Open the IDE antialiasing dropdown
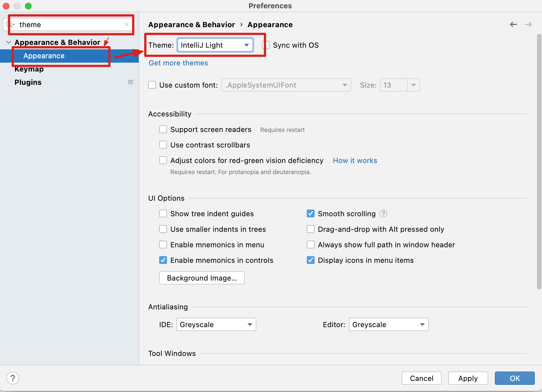 tap(216, 324)
